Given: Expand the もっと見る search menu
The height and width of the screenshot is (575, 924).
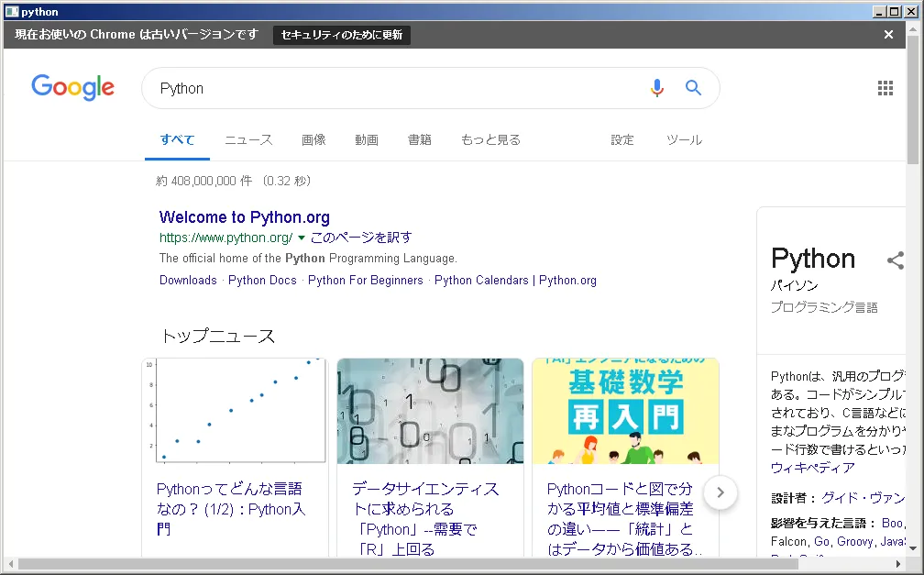Looking at the screenshot, I should pos(490,140).
